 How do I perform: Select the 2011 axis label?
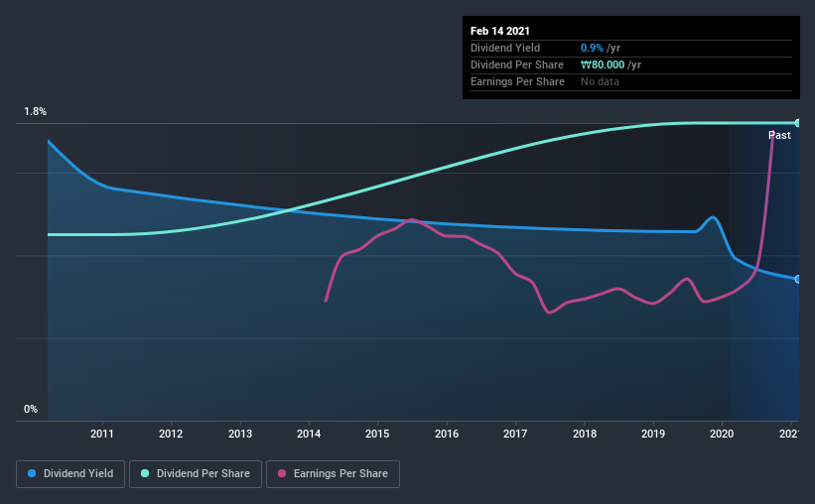tap(102, 434)
